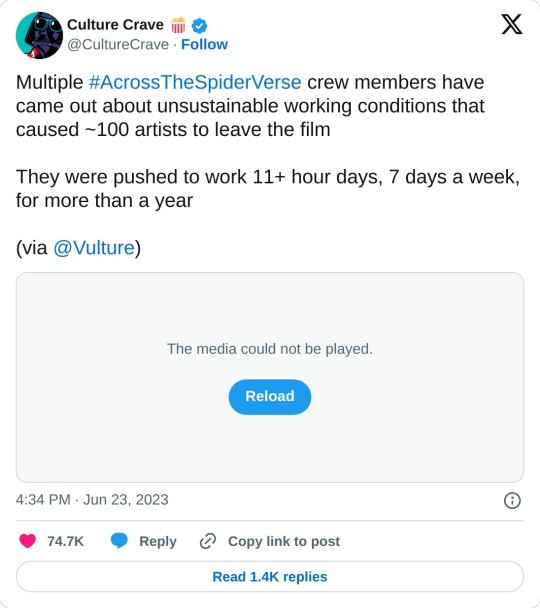Open the @Vulture mention link
The height and width of the screenshot is (608, 540).
click(94, 247)
